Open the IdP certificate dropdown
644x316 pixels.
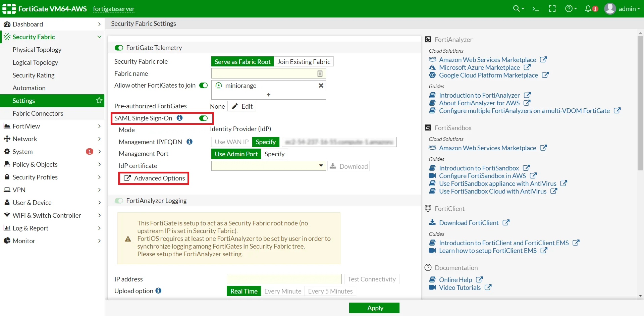point(321,166)
